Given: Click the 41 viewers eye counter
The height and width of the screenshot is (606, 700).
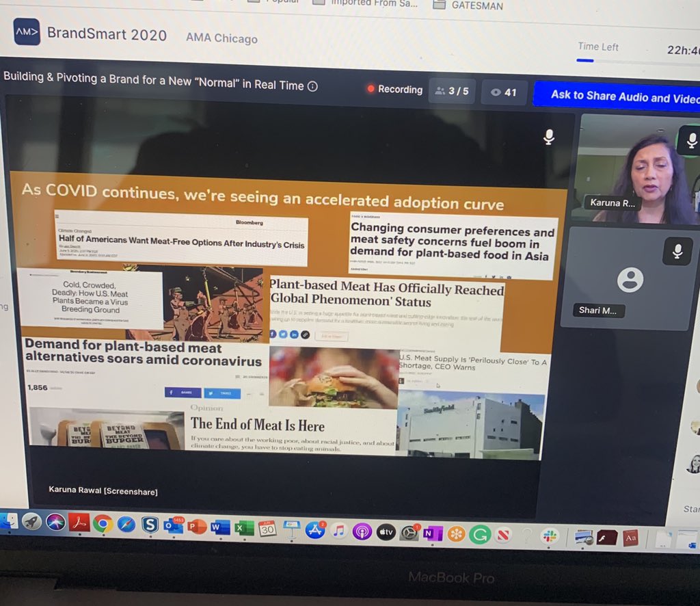Looking at the screenshot, I should click(504, 92).
